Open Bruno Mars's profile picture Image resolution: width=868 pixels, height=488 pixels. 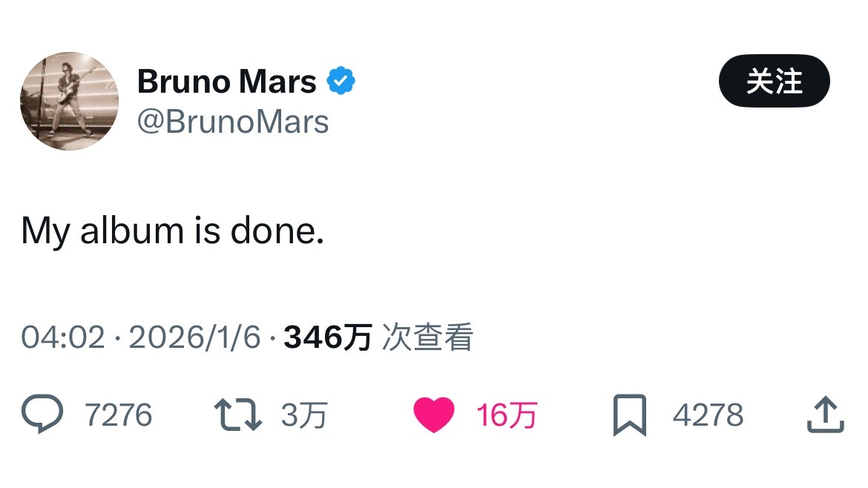pyautogui.click(x=69, y=101)
